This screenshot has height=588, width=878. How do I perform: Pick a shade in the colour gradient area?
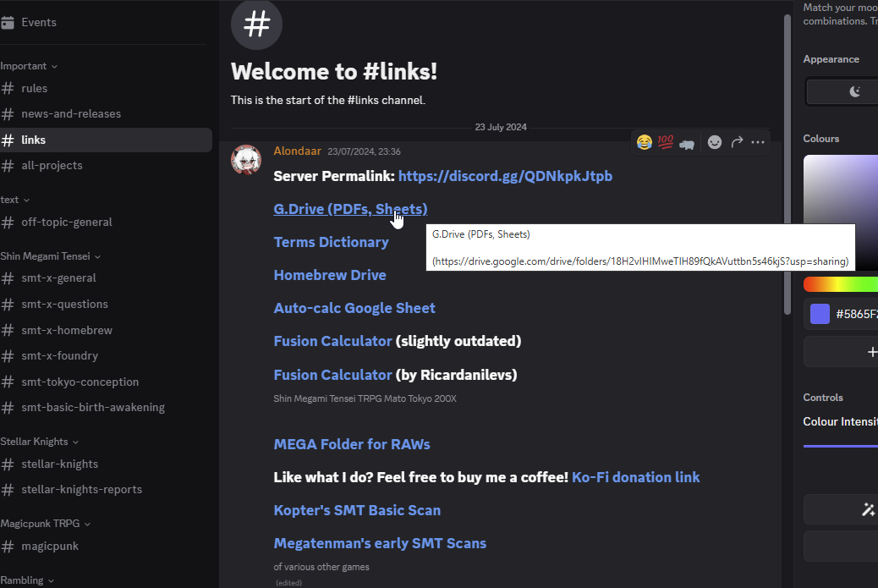[841, 213]
